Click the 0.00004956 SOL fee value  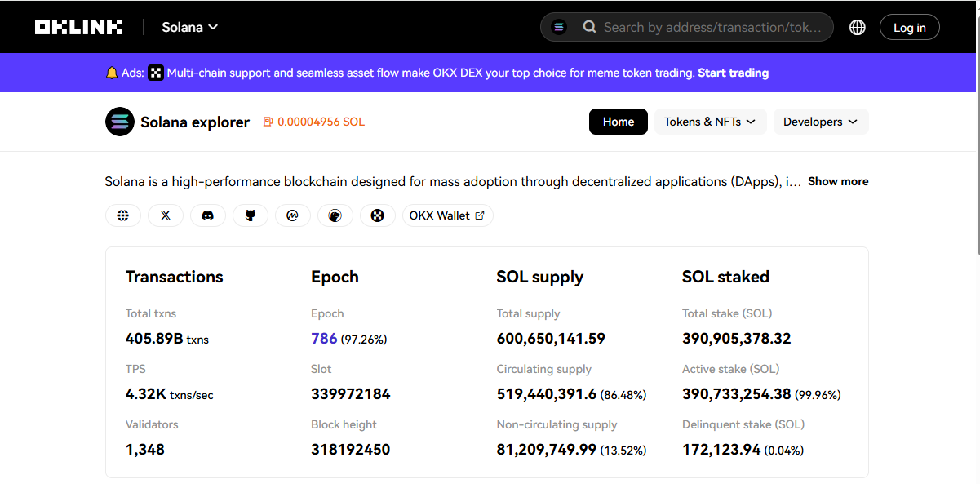pos(321,122)
